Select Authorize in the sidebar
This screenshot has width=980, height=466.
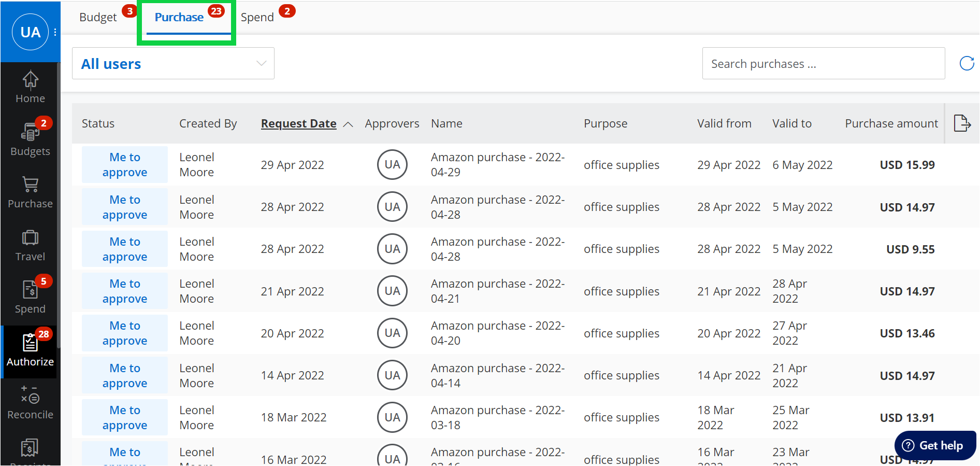tap(30, 351)
